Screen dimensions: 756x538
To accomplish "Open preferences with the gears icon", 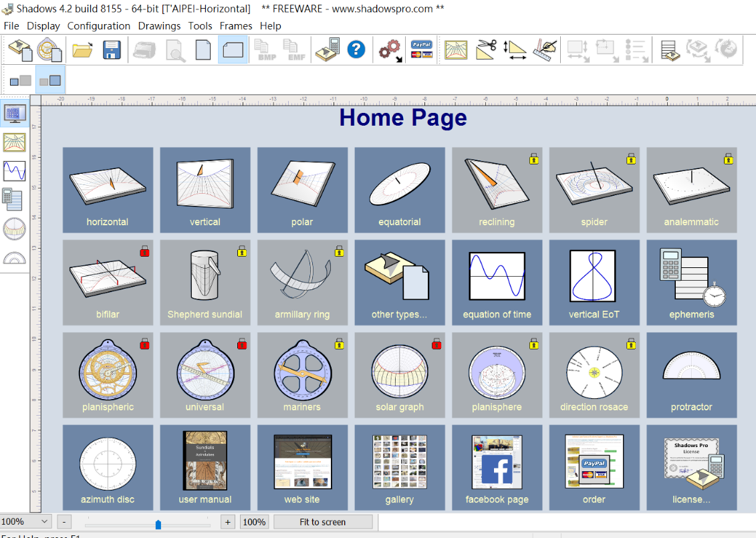I will [x=390, y=50].
